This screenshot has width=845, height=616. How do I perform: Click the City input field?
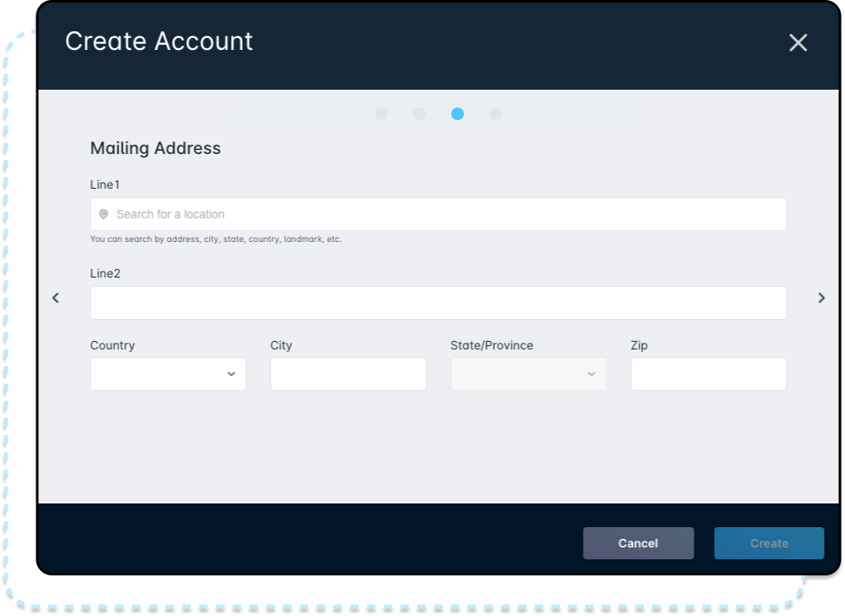(348, 374)
